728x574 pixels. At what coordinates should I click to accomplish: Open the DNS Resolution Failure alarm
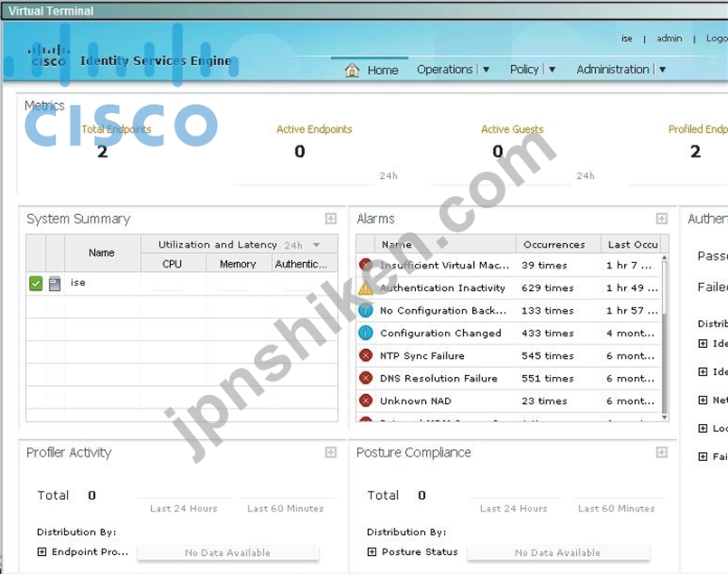point(439,378)
